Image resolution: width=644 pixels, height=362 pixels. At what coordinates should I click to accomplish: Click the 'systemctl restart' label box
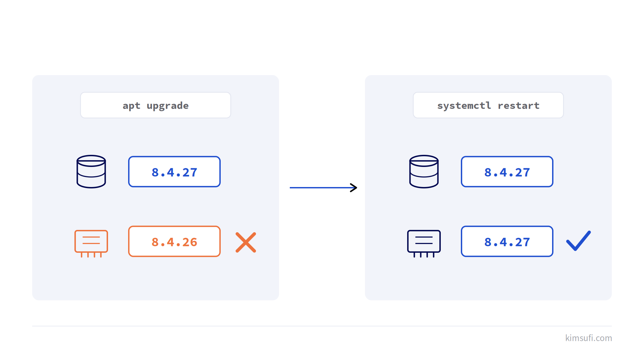click(x=488, y=105)
